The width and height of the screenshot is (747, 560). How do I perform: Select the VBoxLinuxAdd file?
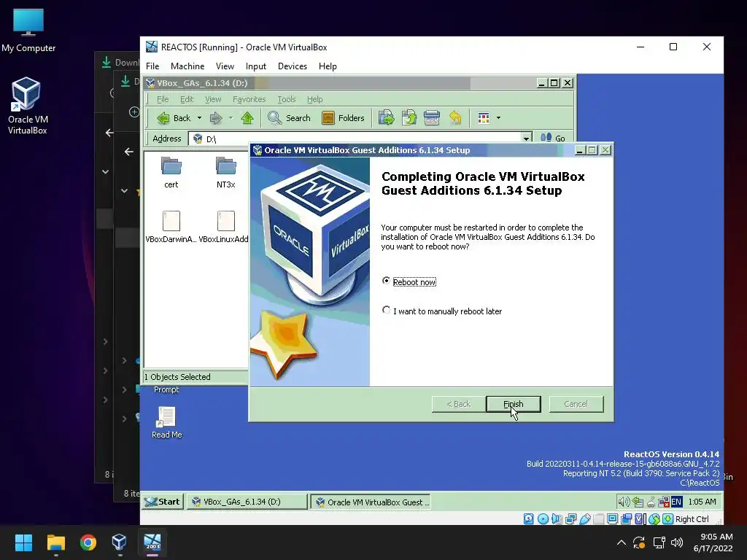224,227
